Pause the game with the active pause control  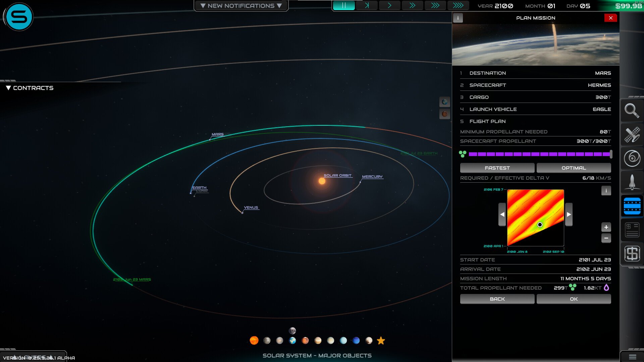coord(343,5)
